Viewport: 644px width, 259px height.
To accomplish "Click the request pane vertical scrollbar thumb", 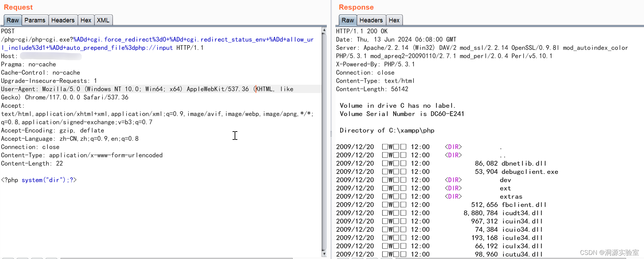I will coord(324,142).
